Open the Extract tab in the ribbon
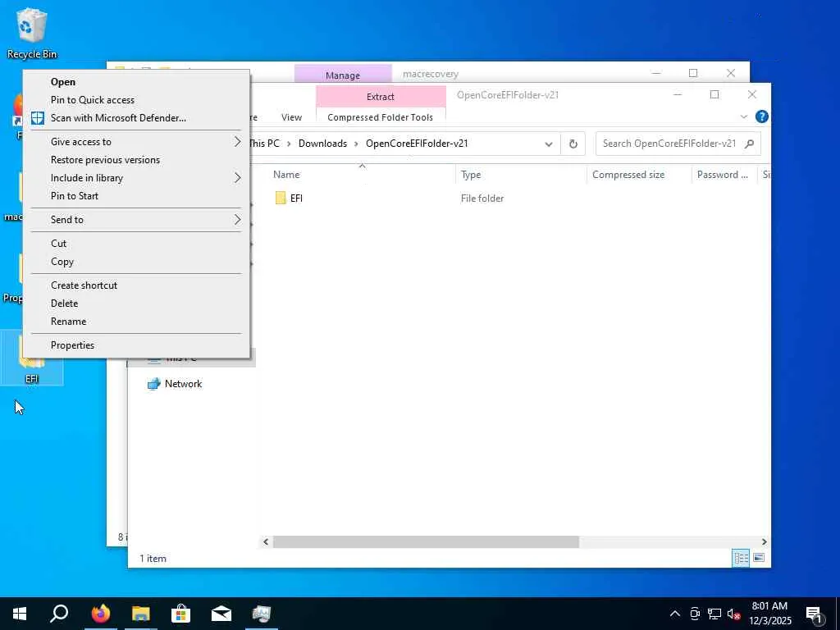The image size is (840, 630). (x=381, y=97)
